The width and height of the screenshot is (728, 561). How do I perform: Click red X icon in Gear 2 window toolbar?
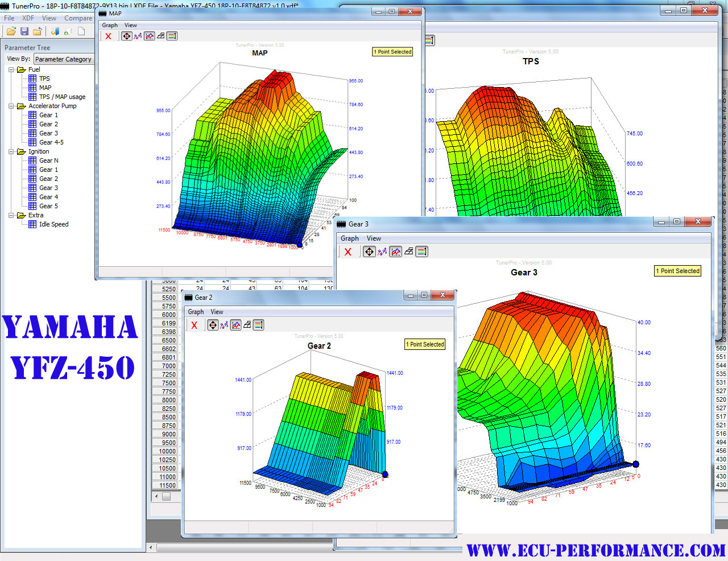(x=195, y=325)
